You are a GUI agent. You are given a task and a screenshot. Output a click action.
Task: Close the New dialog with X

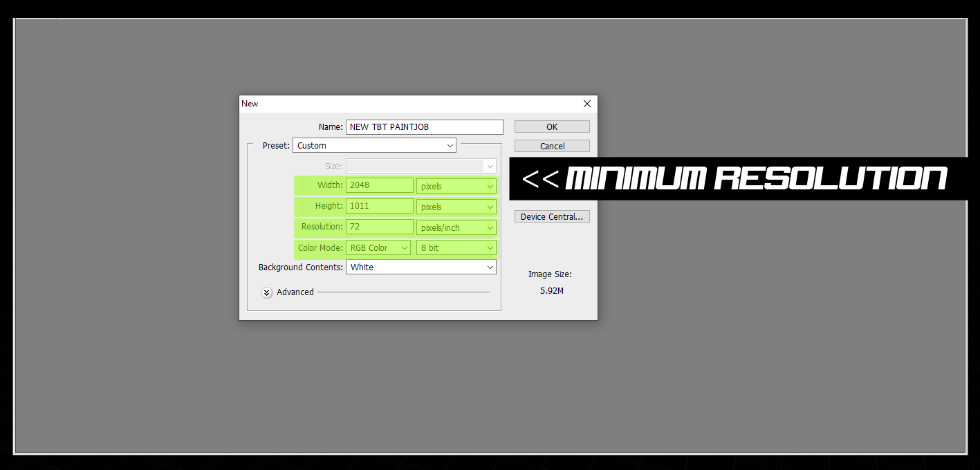587,104
